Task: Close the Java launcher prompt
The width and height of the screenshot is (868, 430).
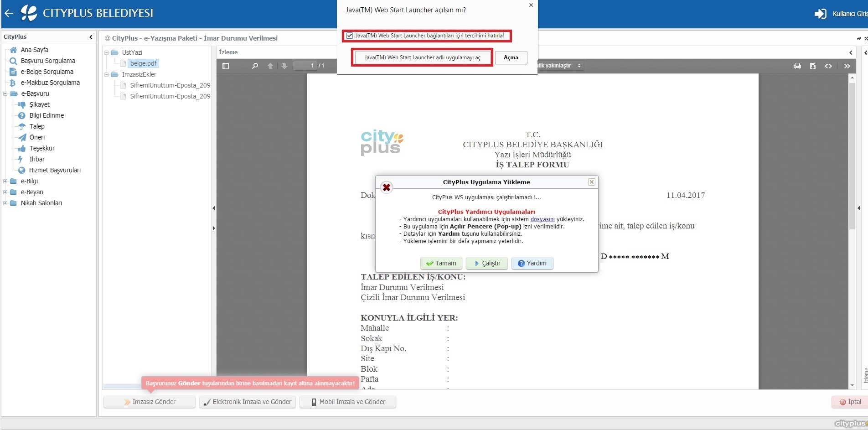Action: 531,5
